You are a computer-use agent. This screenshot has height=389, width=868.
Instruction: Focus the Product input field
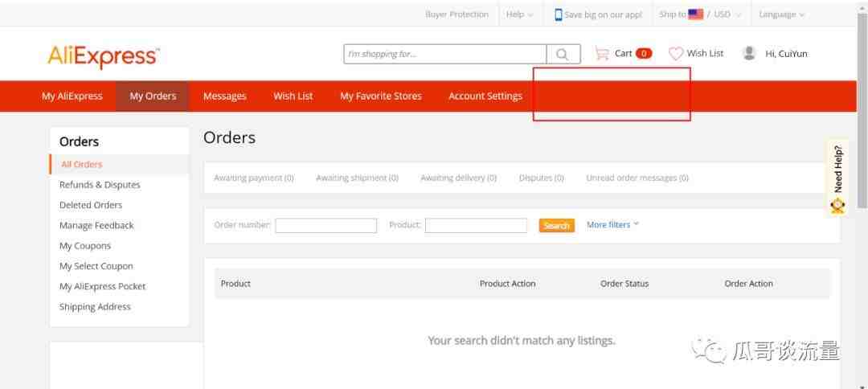[476, 225]
